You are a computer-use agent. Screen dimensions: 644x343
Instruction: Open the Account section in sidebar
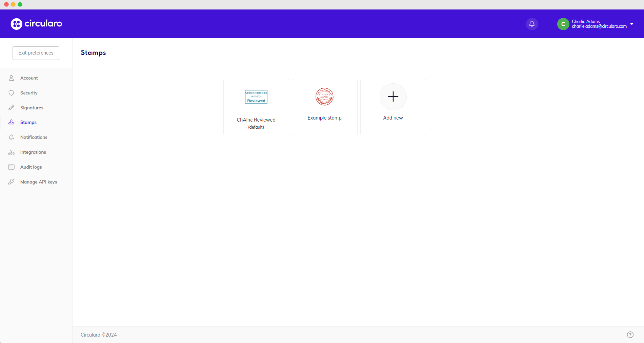point(29,78)
